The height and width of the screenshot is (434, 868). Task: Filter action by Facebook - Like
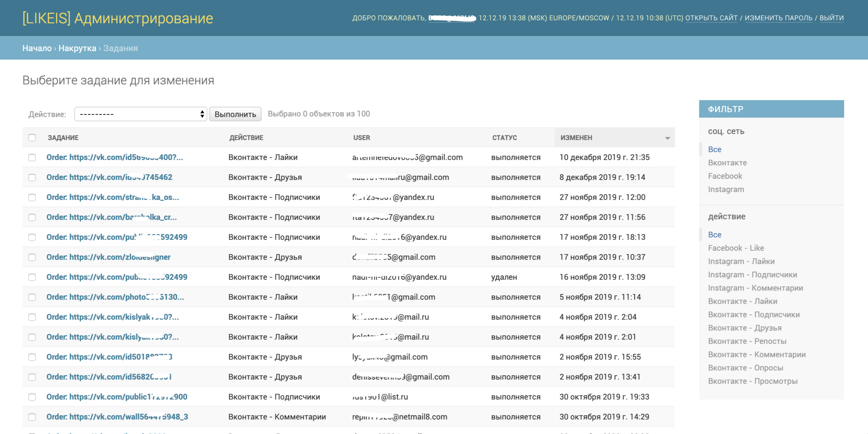[x=736, y=248]
